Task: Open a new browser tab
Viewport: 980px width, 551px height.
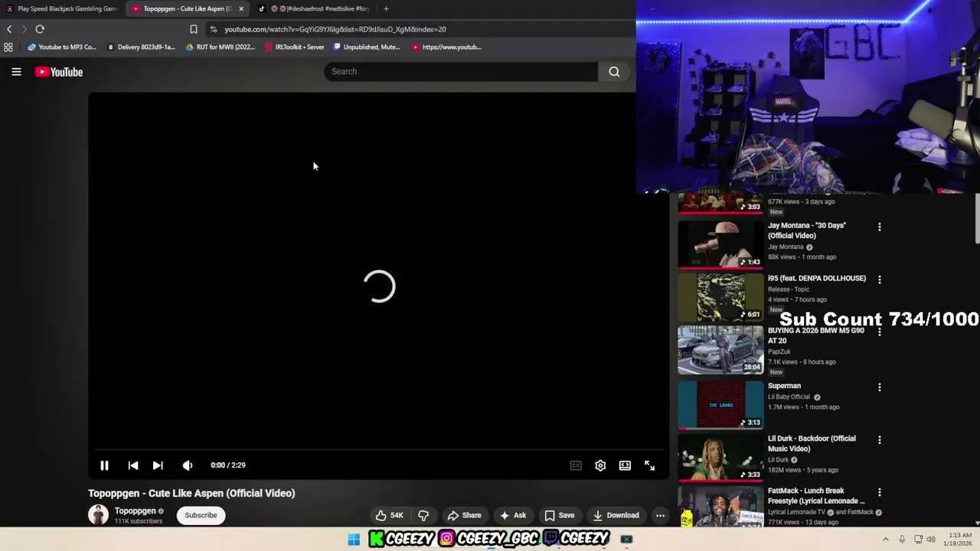Action: click(386, 8)
